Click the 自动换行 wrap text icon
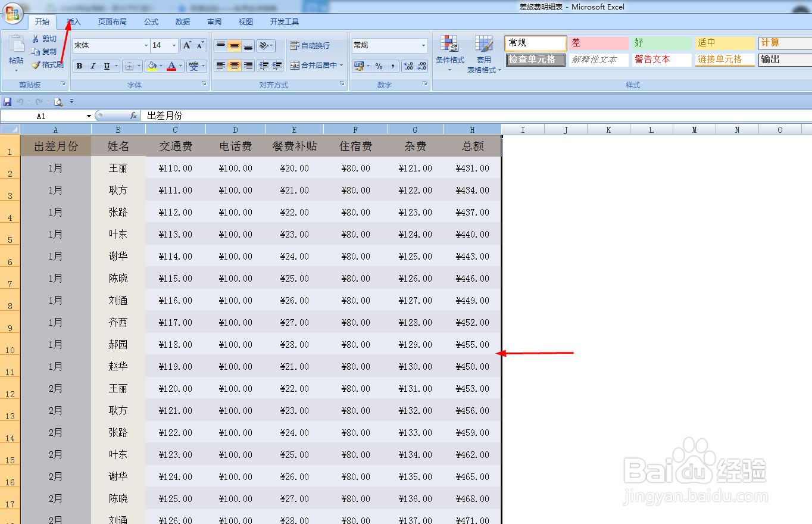Viewport: 812px width, 524px height. click(310, 45)
